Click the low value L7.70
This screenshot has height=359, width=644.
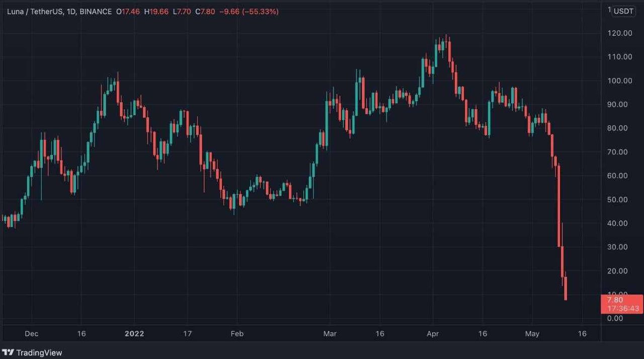pos(182,11)
